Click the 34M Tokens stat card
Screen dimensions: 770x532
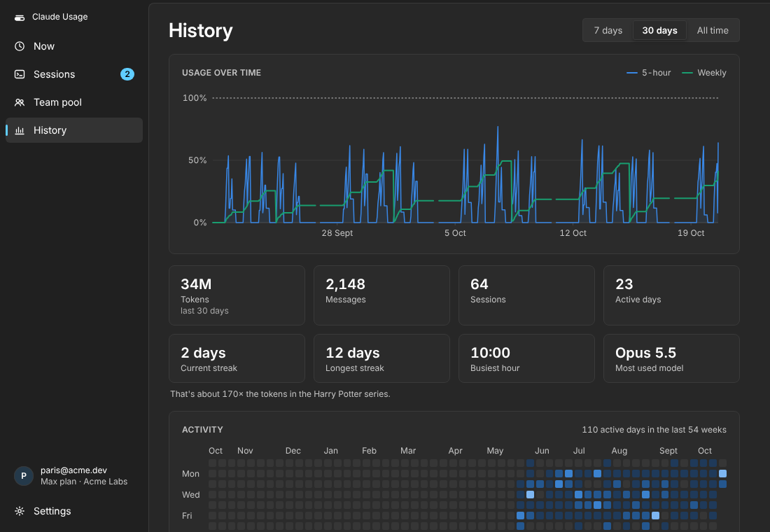tap(237, 295)
